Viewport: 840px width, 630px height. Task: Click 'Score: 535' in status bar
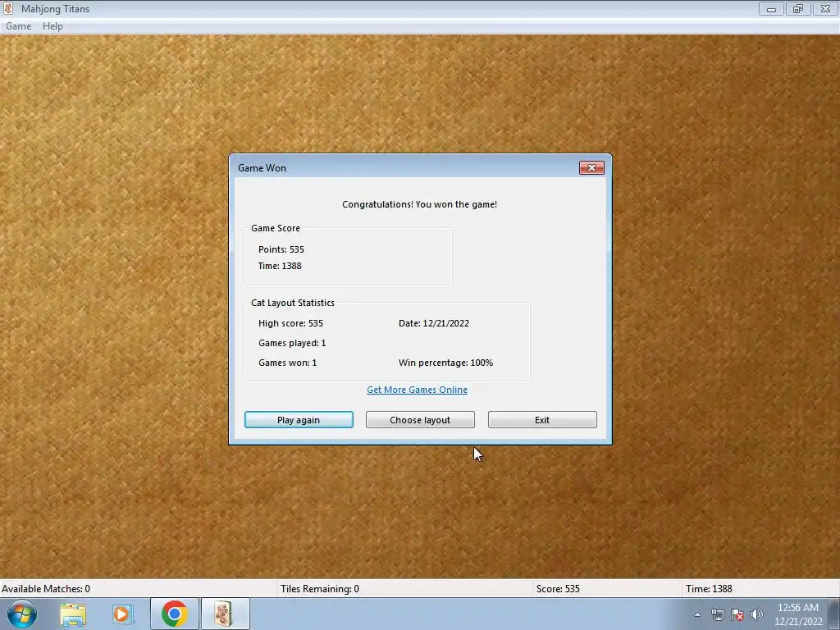tap(558, 589)
